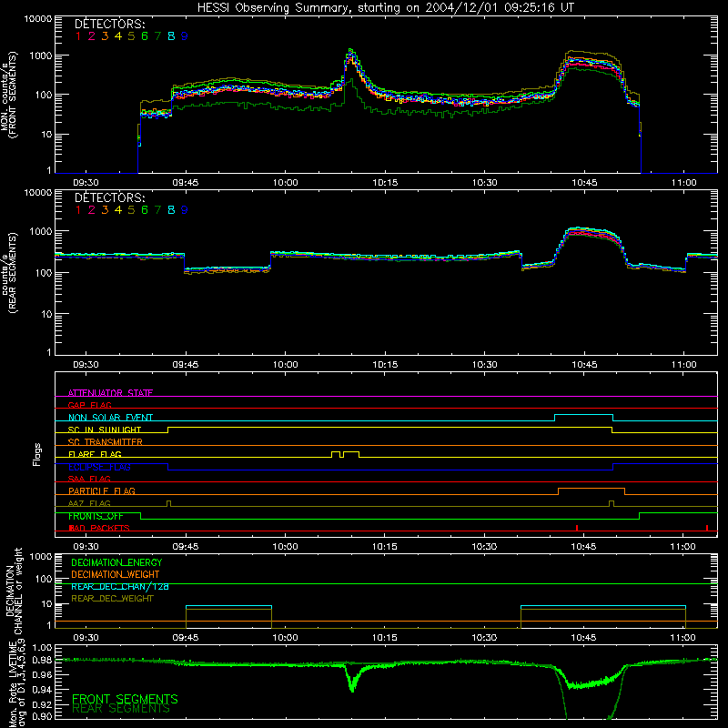Click detector number 5 in front segments legend
Screen dimensions: 728x728
(131, 36)
